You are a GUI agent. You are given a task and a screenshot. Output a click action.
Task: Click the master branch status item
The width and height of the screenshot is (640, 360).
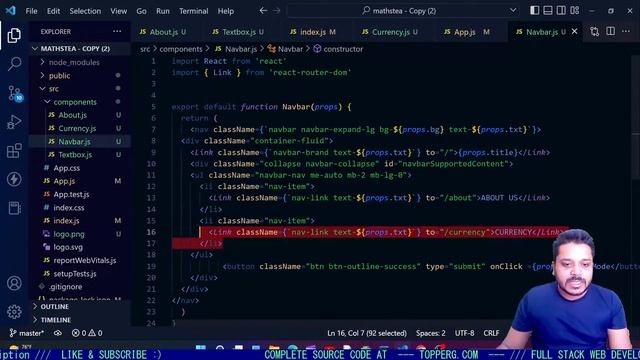pyautogui.click(x=27, y=333)
